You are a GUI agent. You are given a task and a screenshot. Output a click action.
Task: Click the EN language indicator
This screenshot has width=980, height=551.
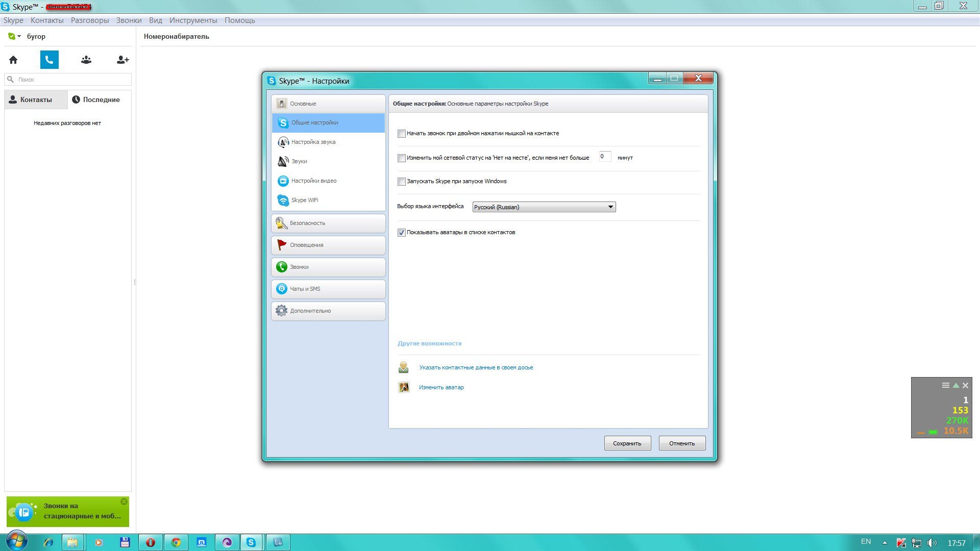point(866,542)
